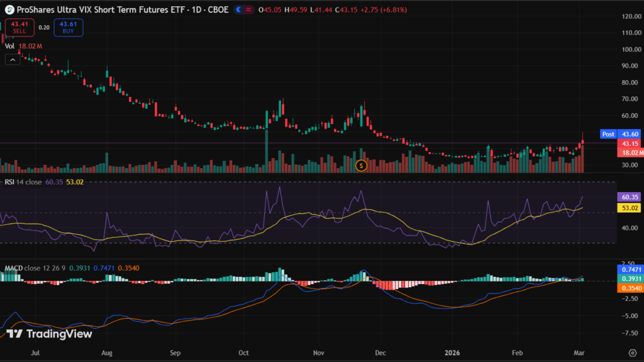Click the 18.02 M volume axis label

click(x=630, y=152)
